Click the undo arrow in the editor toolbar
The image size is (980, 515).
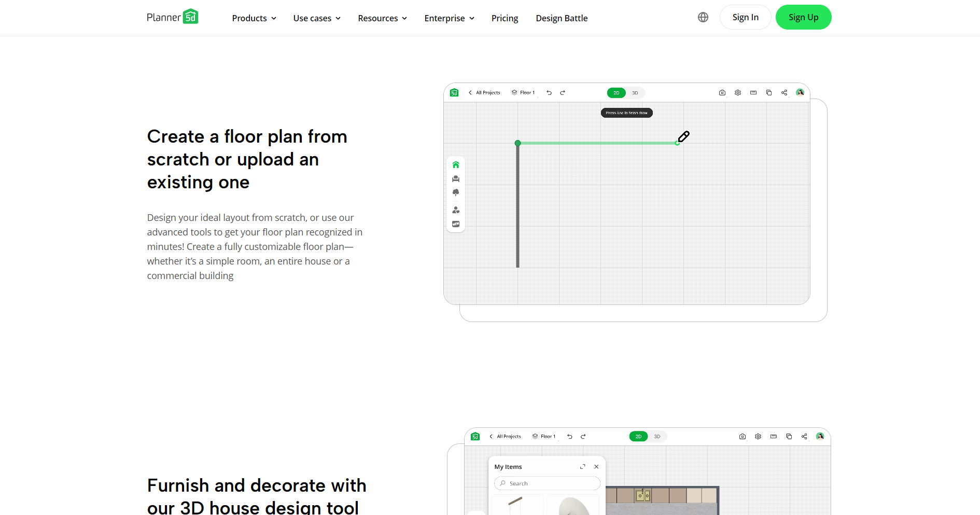tap(549, 92)
